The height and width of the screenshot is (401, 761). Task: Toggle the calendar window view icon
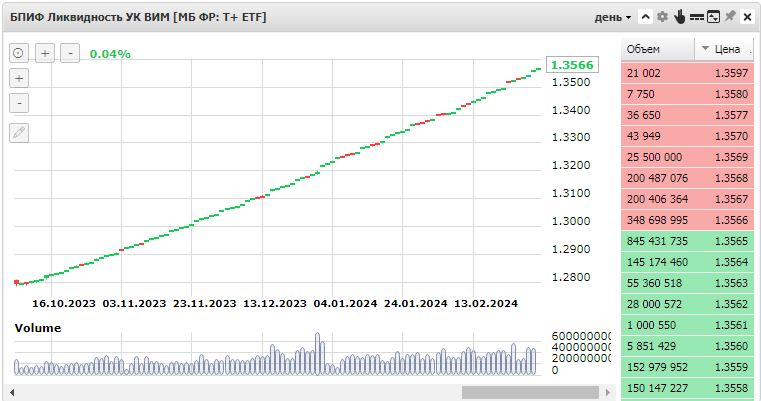click(x=713, y=17)
